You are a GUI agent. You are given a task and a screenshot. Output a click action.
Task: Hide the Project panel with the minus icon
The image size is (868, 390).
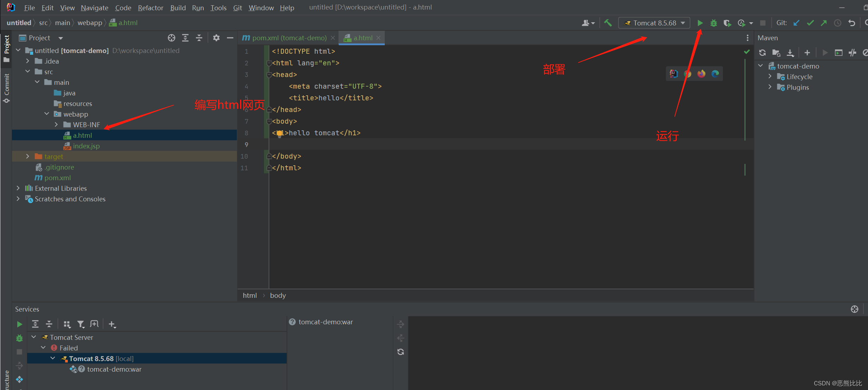230,38
